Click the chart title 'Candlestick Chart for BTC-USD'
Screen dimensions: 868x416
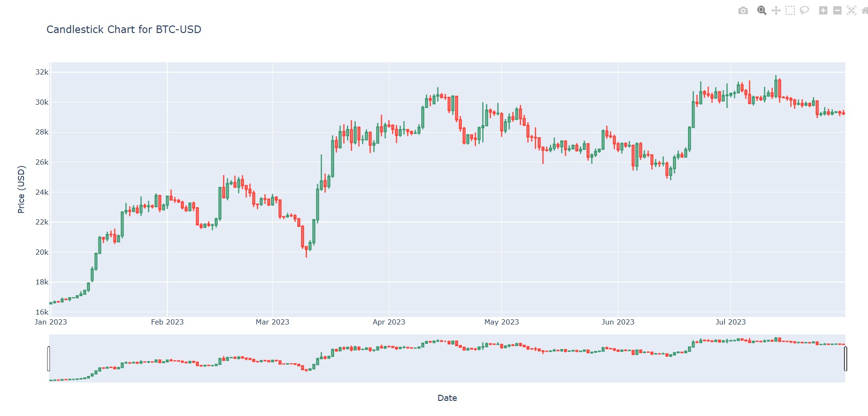(x=124, y=29)
